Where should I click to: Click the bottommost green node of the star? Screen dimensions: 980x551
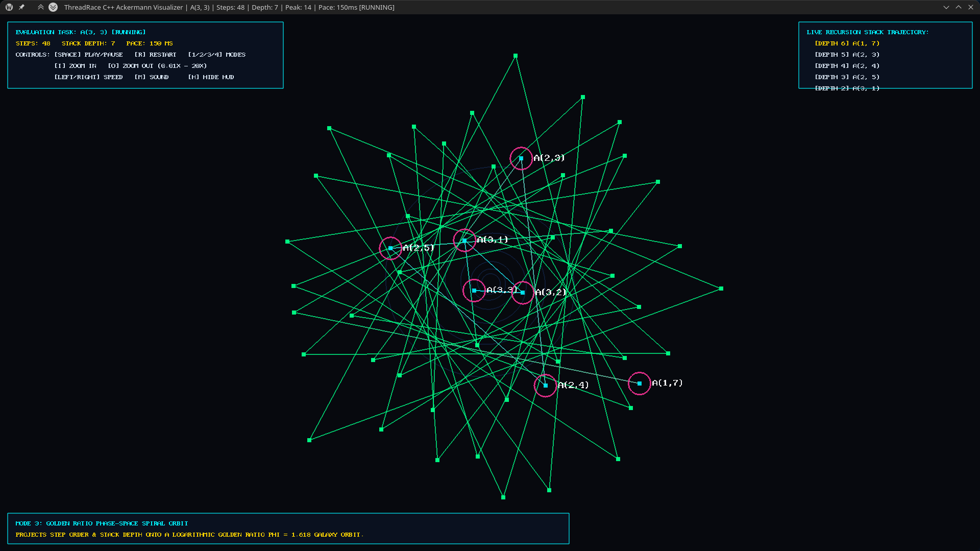[x=503, y=497]
